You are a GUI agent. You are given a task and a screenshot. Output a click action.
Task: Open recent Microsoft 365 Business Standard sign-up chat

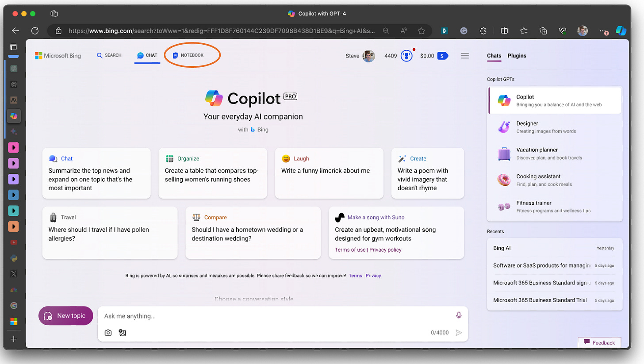click(555, 283)
